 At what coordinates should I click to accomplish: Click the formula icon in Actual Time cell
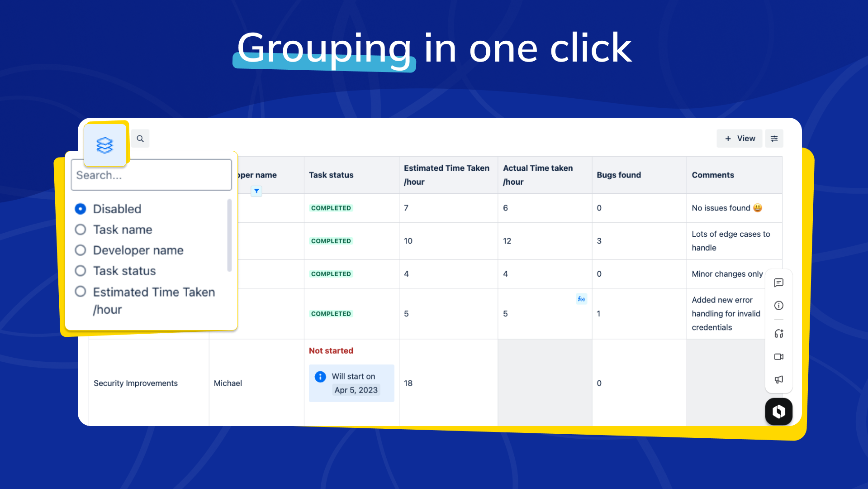tap(581, 299)
